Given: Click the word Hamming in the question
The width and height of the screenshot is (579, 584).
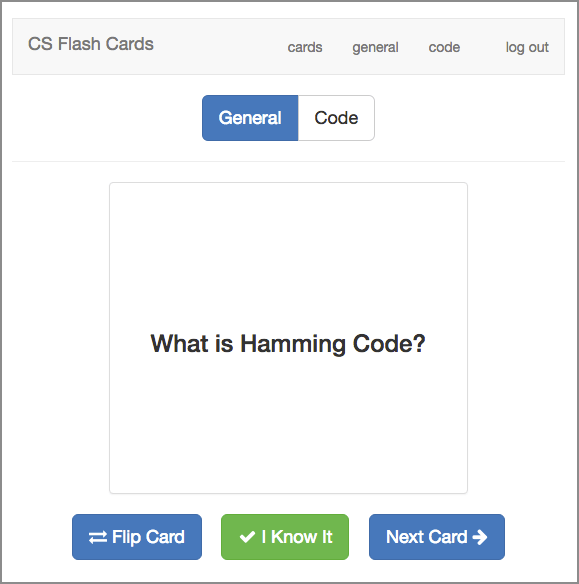Looking at the screenshot, I should 293,344.
